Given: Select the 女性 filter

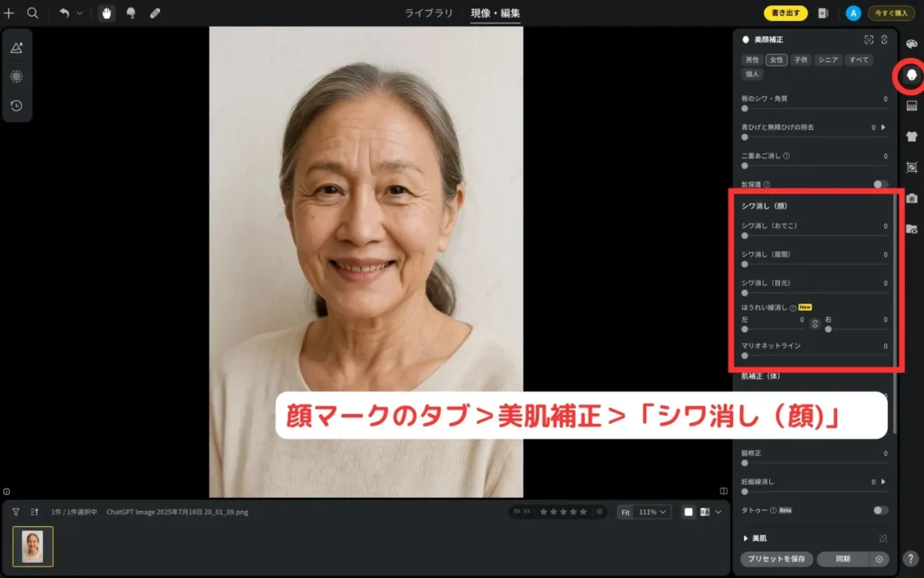Looking at the screenshot, I should click(x=776, y=59).
